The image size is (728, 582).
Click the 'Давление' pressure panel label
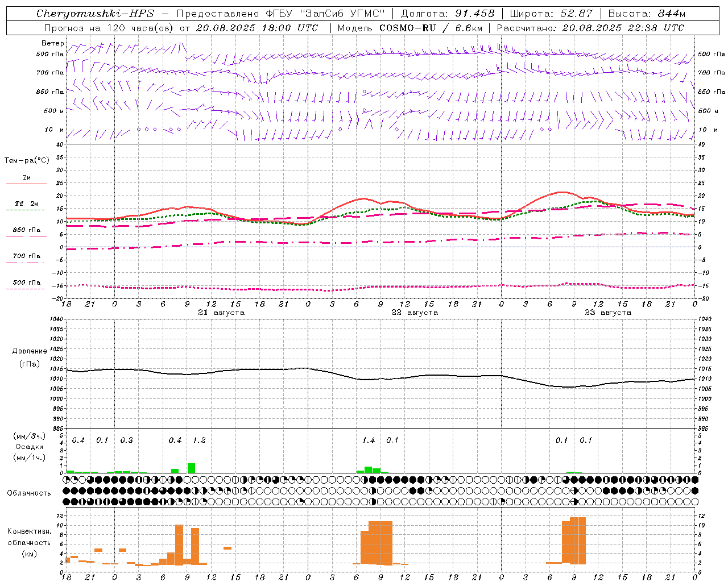pyautogui.click(x=30, y=351)
